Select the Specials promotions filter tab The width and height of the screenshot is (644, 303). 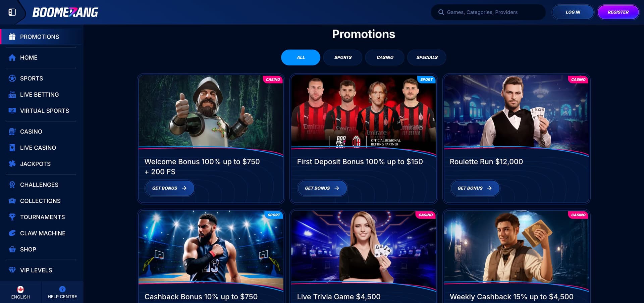[x=427, y=57]
